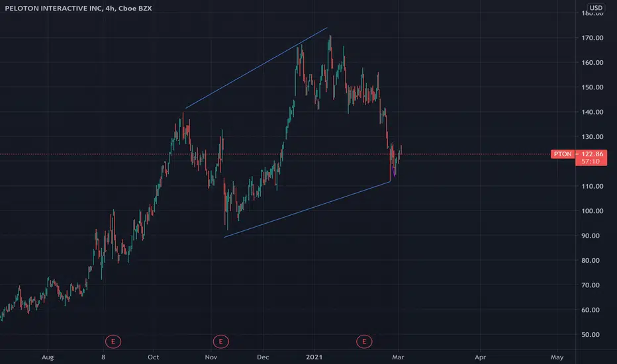The image size is (617, 364).
Task: Select the upper blue trendline
Action: pos(256,68)
